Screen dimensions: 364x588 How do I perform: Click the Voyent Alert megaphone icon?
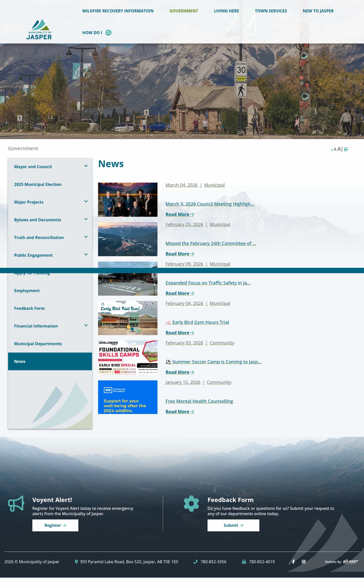coord(16,504)
